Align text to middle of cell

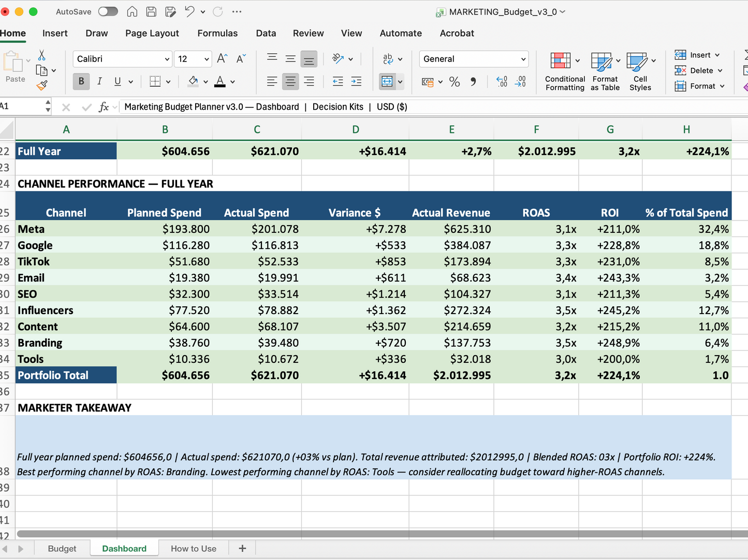point(290,59)
